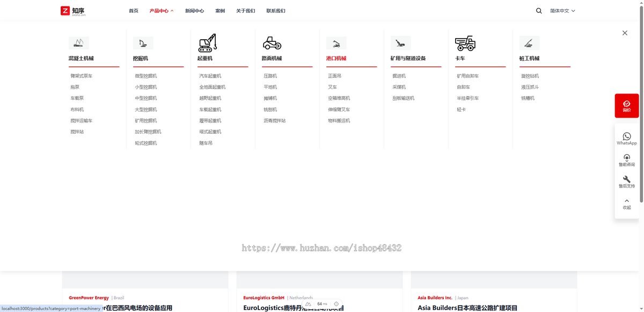Open the 拖泵 link
This screenshot has width=644, height=312.
click(75, 87)
